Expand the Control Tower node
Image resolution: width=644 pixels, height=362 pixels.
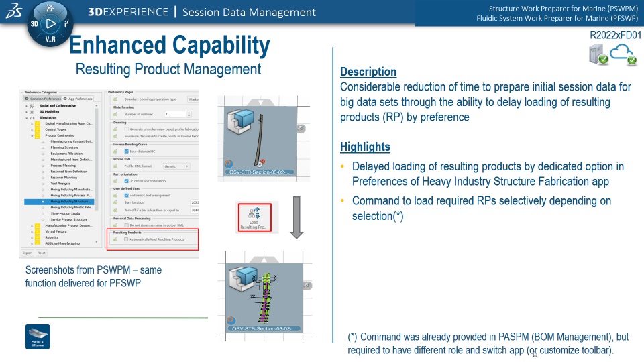(32, 129)
